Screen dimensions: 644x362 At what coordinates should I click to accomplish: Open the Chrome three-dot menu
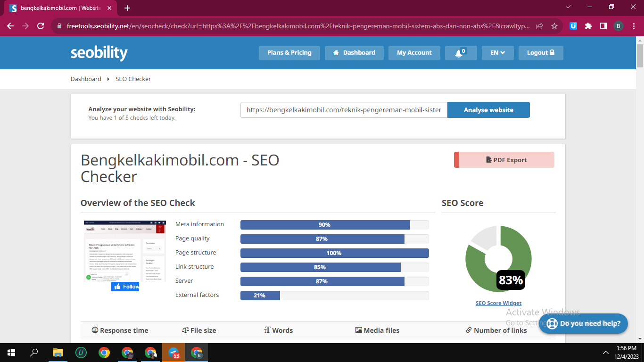coord(634,26)
